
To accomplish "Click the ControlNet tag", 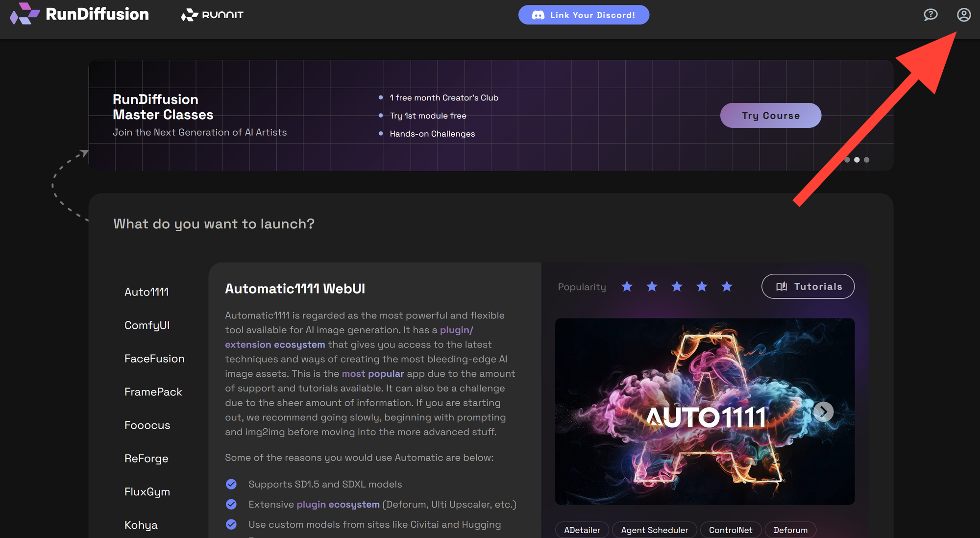I will (x=731, y=530).
